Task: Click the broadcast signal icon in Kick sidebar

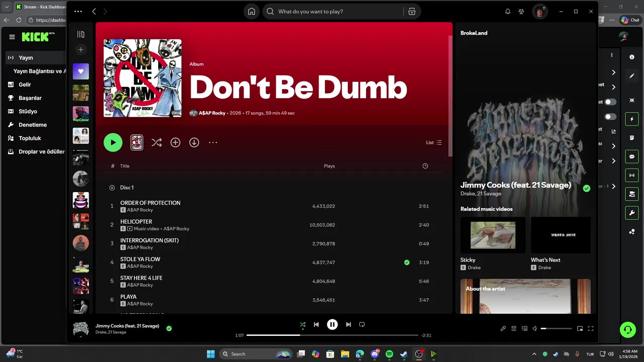Action: 632,175
